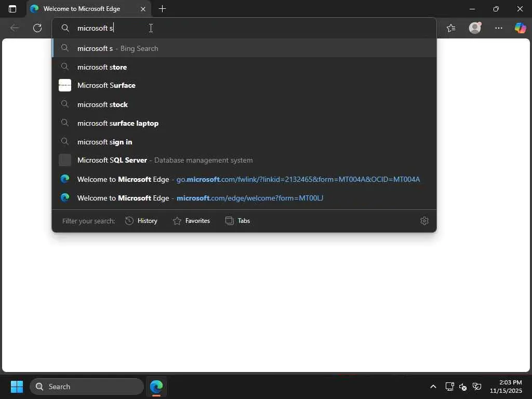Screen dimensions: 532x399
Task: Click the address bar text field
Action: pos(244,28)
